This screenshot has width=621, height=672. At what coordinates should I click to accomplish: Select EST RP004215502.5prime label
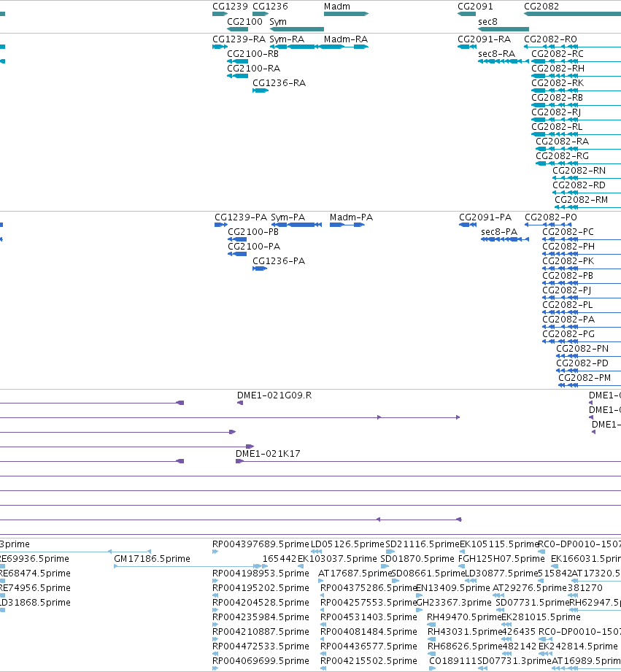[369, 661]
